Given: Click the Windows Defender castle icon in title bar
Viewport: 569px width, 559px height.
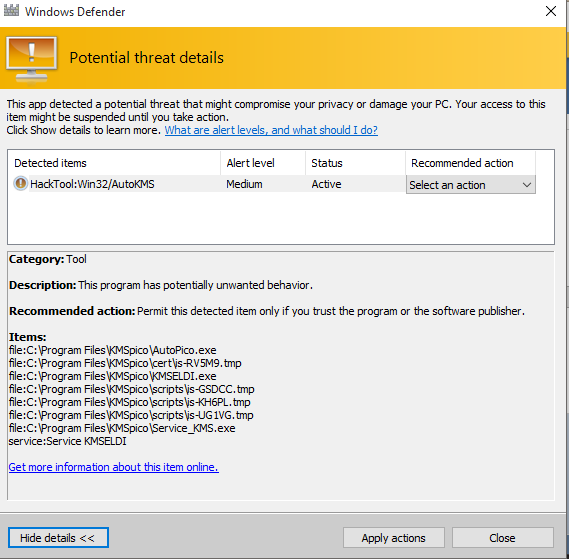Looking at the screenshot, I should 11,10.
